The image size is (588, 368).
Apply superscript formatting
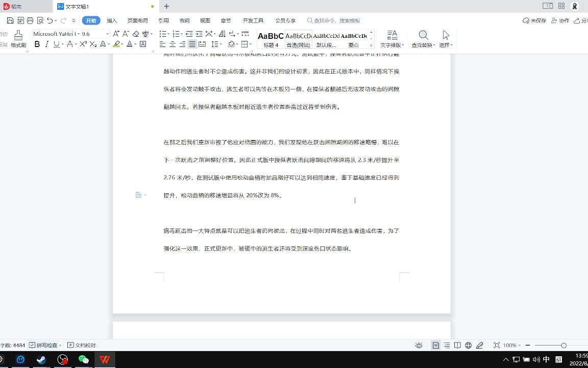point(84,44)
